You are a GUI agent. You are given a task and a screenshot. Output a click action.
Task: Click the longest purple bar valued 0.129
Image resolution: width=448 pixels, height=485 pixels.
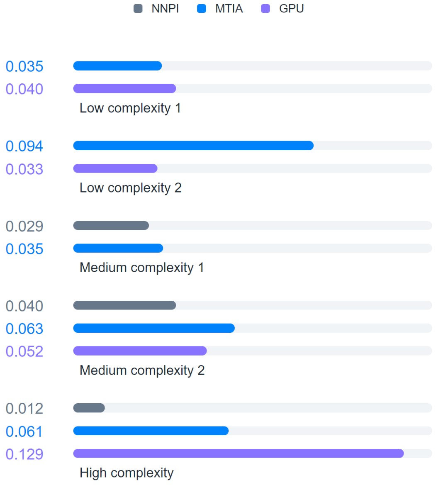click(239, 453)
